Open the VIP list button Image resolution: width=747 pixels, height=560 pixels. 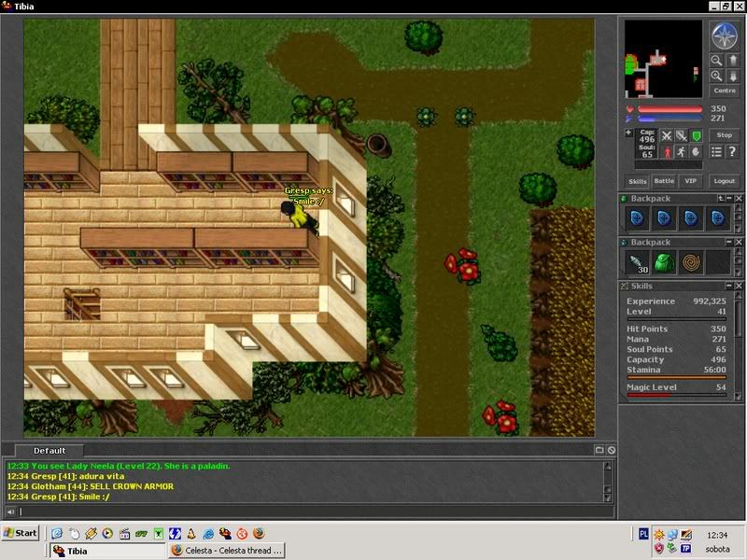[x=691, y=181]
